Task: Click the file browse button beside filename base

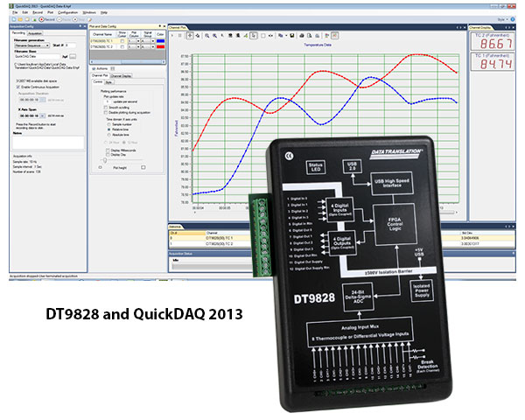Action: (x=73, y=57)
